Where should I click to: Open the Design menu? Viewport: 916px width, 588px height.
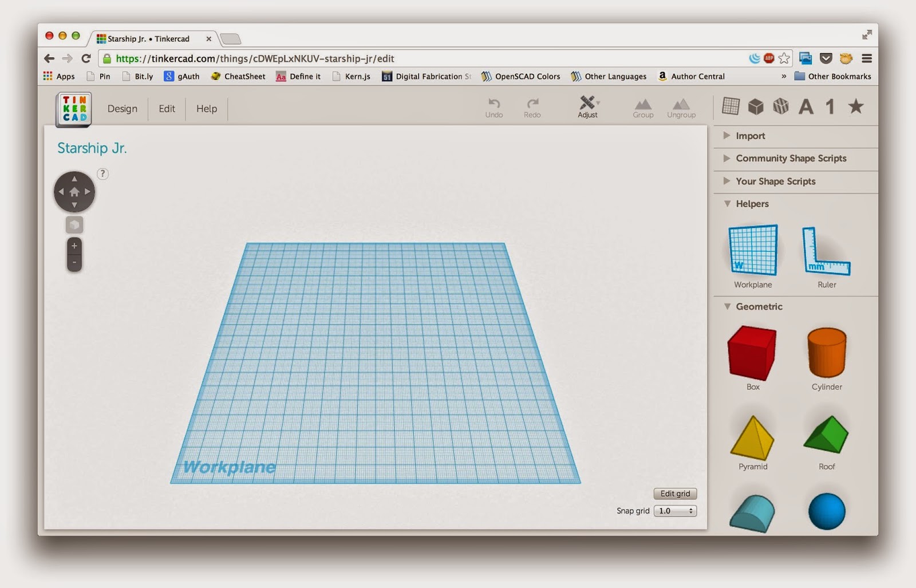pyautogui.click(x=123, y=109)
